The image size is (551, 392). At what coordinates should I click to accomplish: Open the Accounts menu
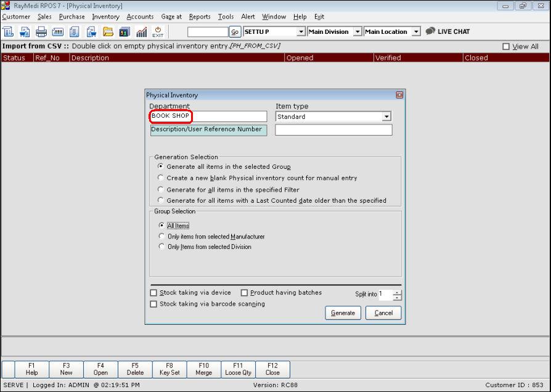[x=140, y=17]
